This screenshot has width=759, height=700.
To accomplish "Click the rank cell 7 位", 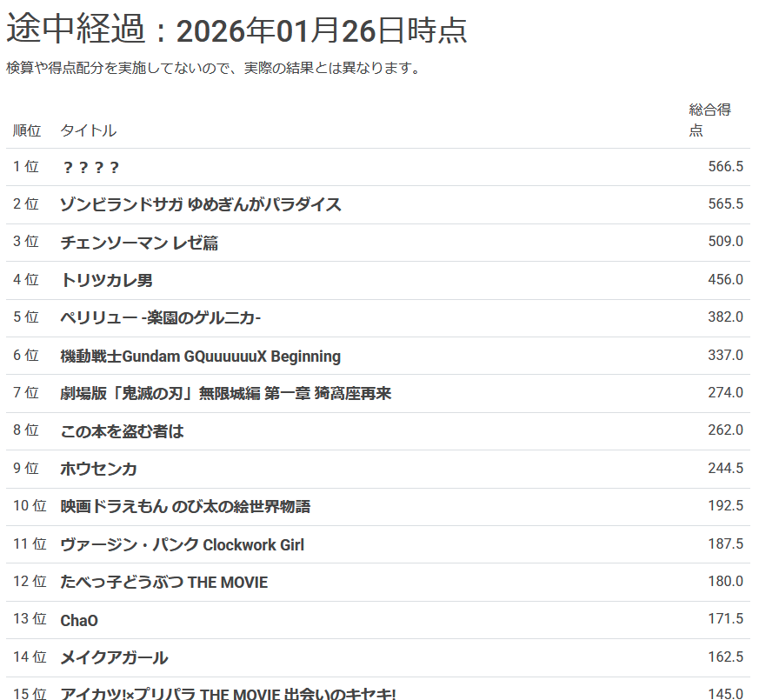I will pos(26,392).
